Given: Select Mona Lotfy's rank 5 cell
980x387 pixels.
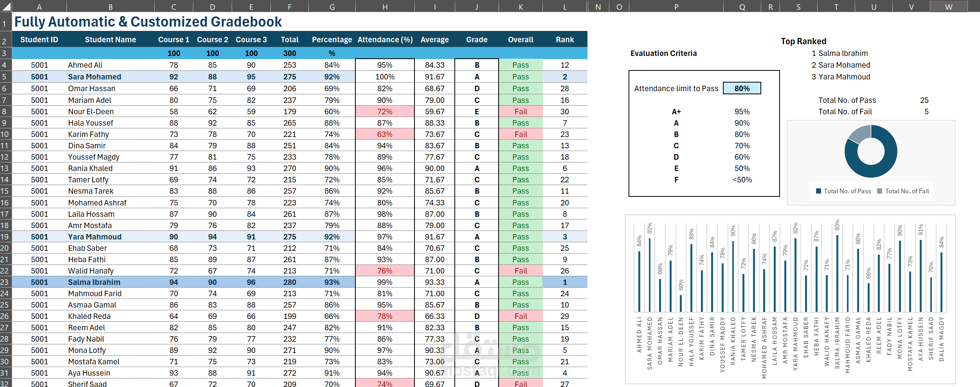Looking at the screenshot, I should [565, 350].
